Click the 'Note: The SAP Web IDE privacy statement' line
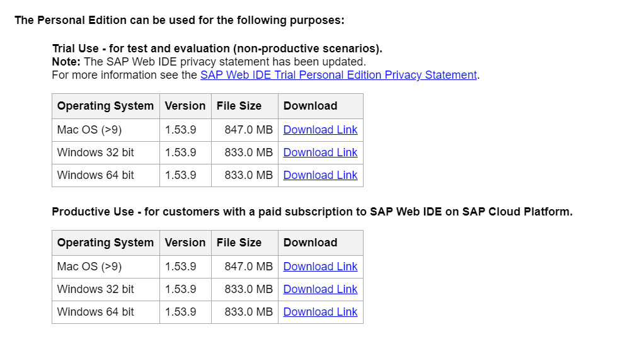Image resolution: width=644 pixels, height=339 pixels. (209, 62)
